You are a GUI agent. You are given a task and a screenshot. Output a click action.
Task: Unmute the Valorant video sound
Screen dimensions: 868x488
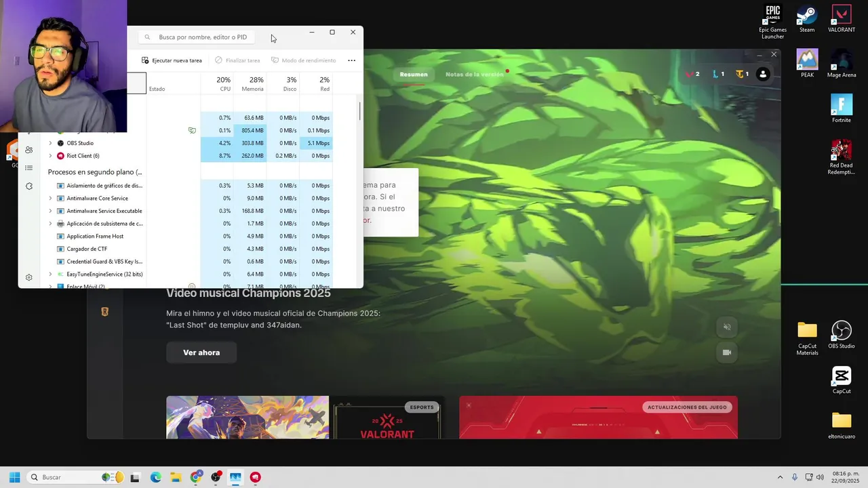[x=727, y=327]
